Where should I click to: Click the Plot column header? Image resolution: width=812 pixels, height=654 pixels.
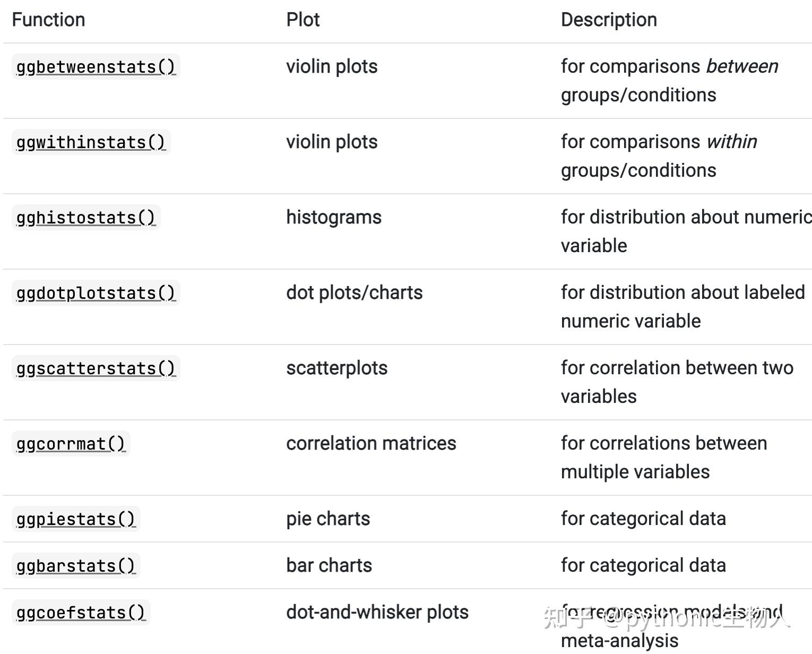click(x=303, y=20)
